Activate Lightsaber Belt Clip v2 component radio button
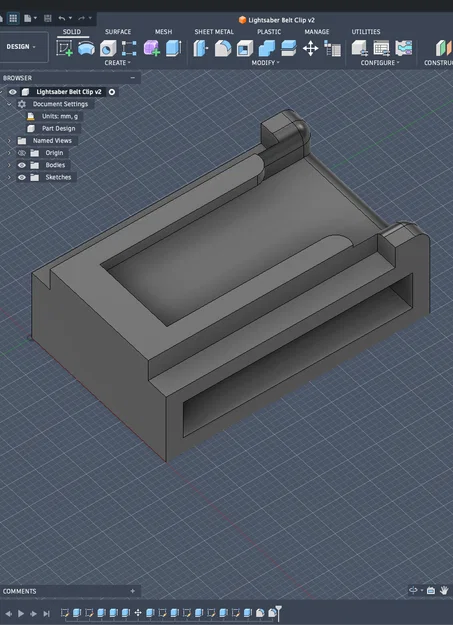 click(x=112, y=92)
